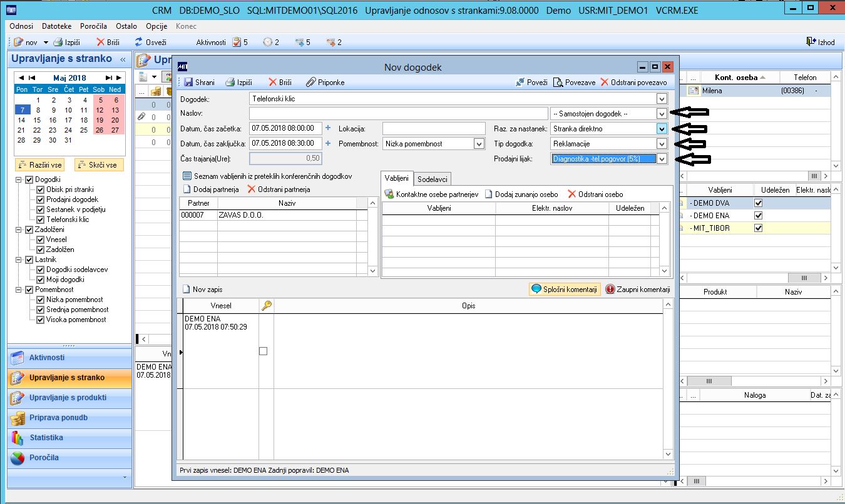Add a partner with Dodaj partnerja
This screenshot has height=504, width=845.
click(x=211, y=189)
